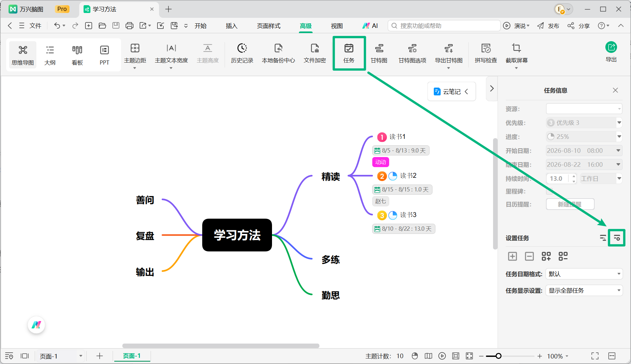
Task: Click the horizontal canvas scrollbar
Action: point(221,346)
